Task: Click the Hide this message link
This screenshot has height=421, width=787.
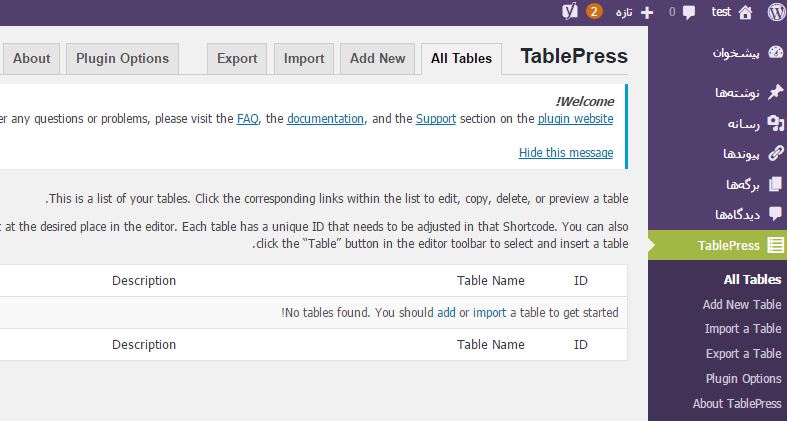Action: click(566, 153)
